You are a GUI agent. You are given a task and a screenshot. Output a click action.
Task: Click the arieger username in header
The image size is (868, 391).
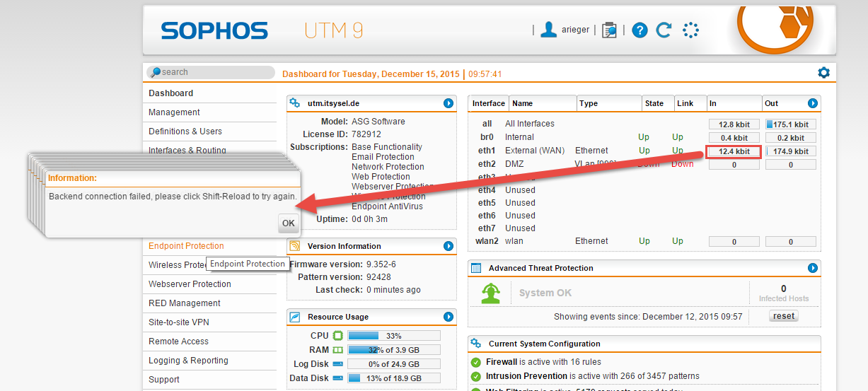tap(575, 30)
